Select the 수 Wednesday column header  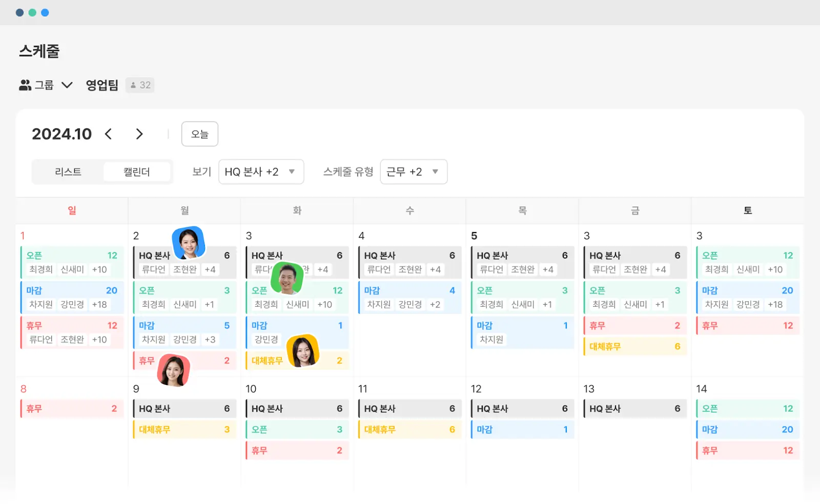(410, 211)
